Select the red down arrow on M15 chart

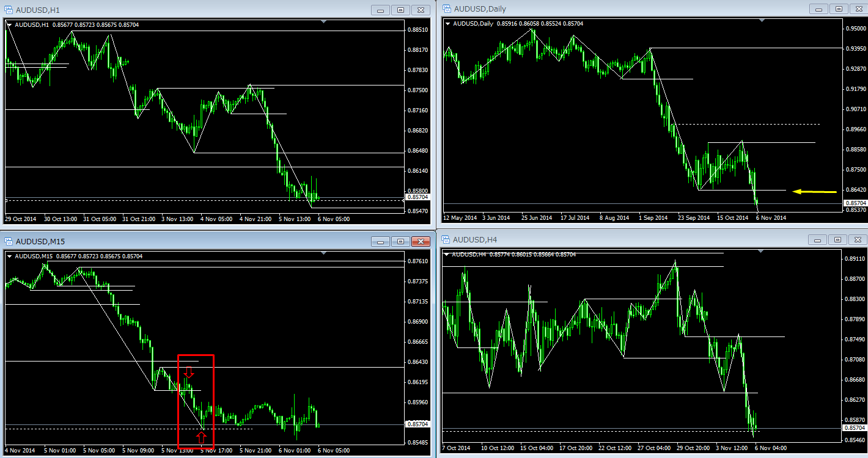pos(189,372)
